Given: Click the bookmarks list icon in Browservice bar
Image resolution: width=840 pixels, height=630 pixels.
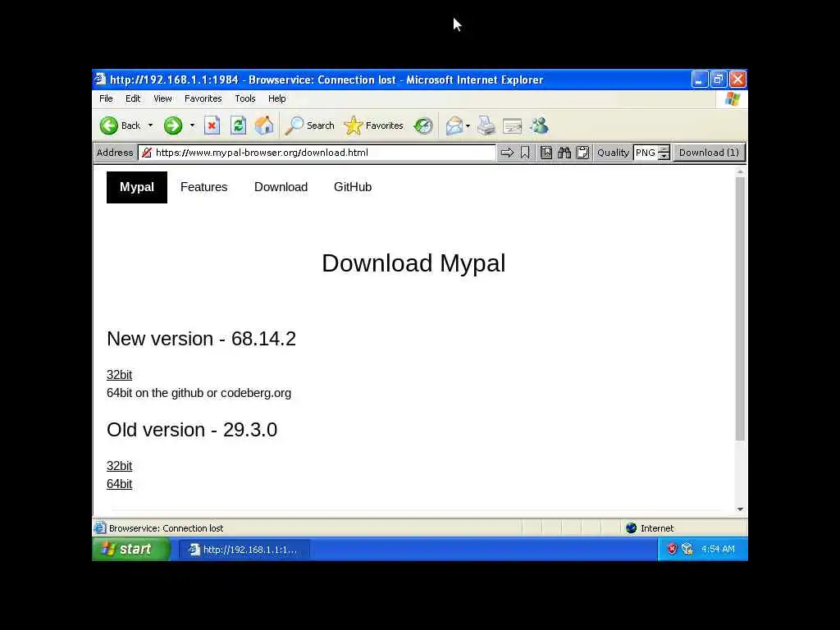Looking at the screenshot, I should (546, 153).
